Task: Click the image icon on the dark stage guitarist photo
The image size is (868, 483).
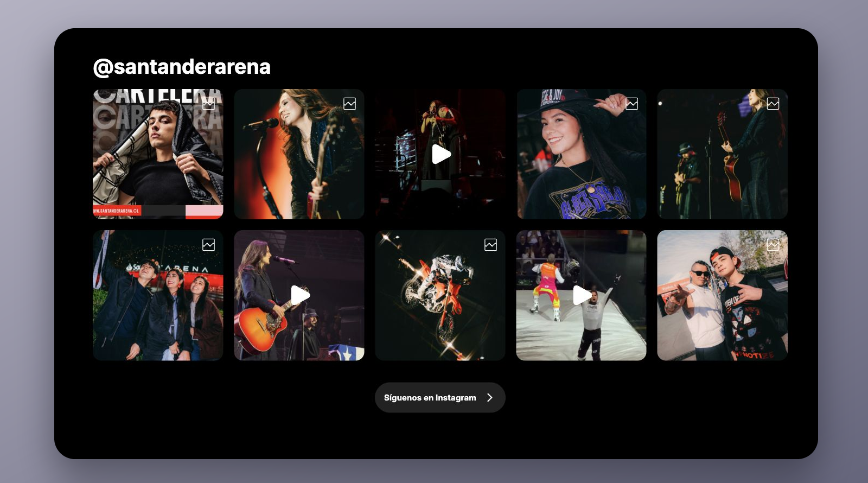Action: (x=773, y=104)
